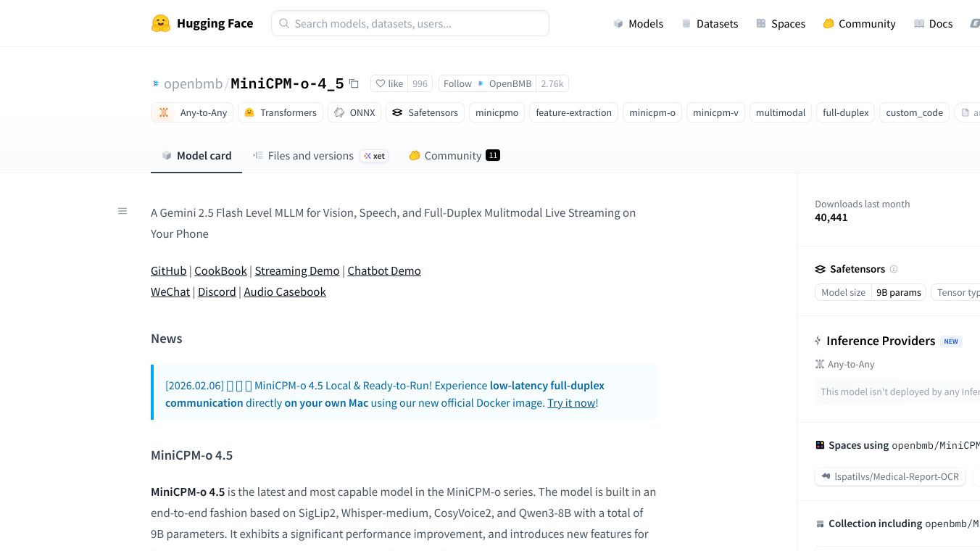Select the full-duplex tag

point(846,112)
